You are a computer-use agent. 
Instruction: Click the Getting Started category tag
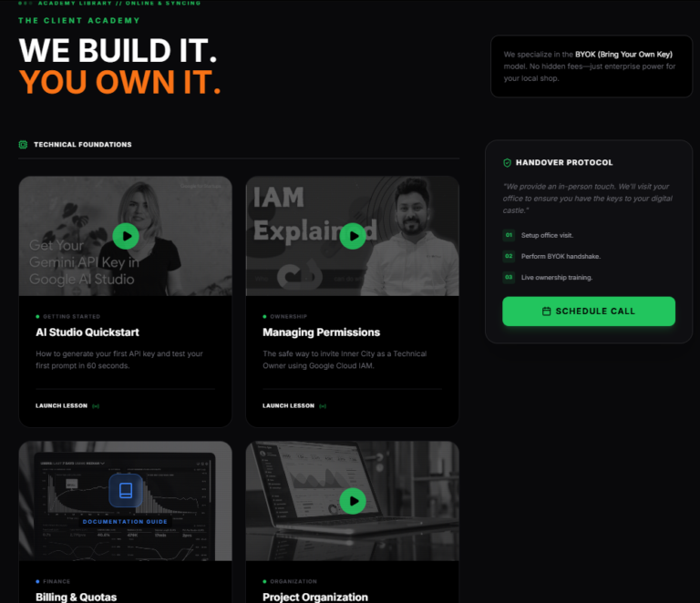pyautogui.click(x=71, y=317)
